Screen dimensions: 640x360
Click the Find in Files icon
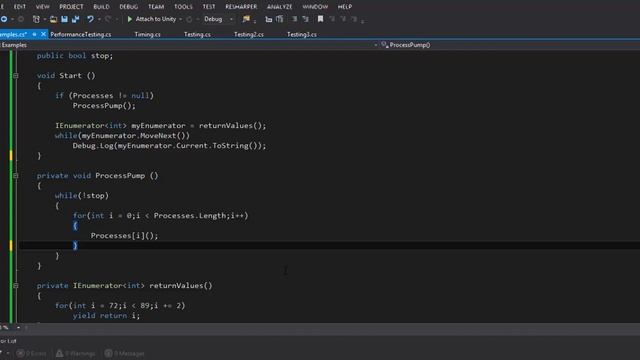click(x=246, y=19)
